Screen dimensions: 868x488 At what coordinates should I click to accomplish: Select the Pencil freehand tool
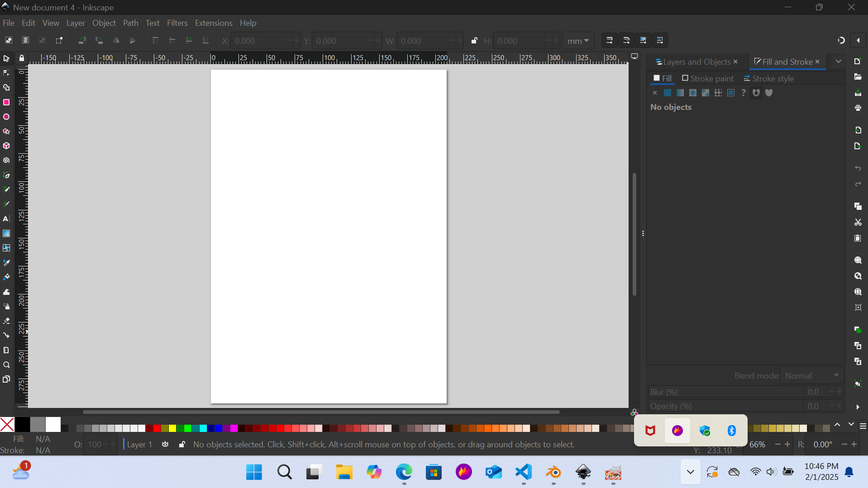[x=6, y=190]
